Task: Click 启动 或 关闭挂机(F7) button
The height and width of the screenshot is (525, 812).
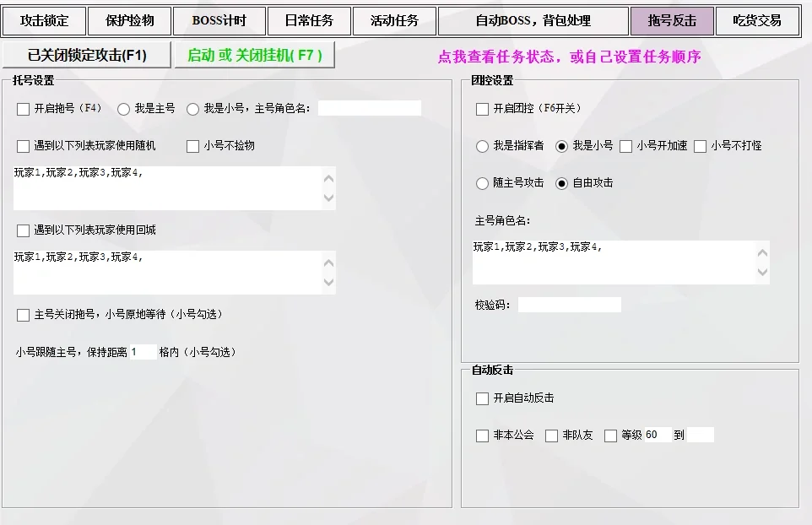Action: 254,55
